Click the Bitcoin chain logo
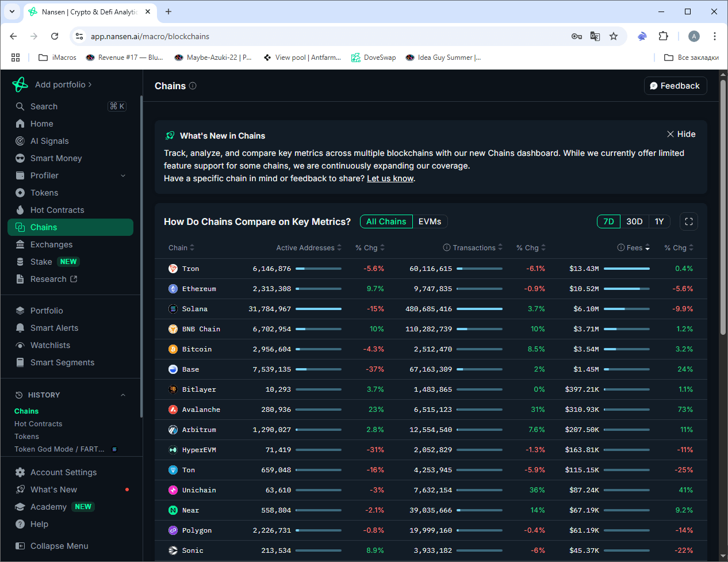The width and height of the screenshot is (728, 562). (173, 349)
